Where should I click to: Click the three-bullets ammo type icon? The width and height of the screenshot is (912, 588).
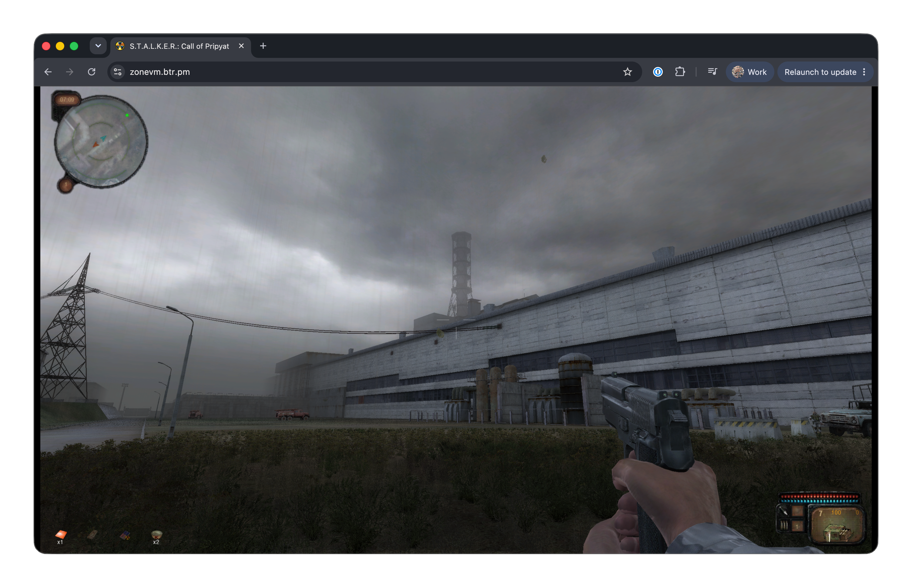click(784, 526)
